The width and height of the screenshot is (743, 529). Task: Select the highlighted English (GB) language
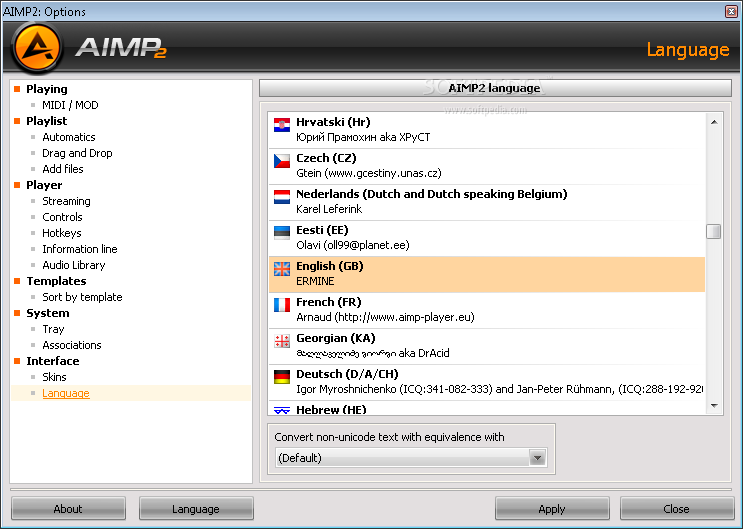click(487, 274)
